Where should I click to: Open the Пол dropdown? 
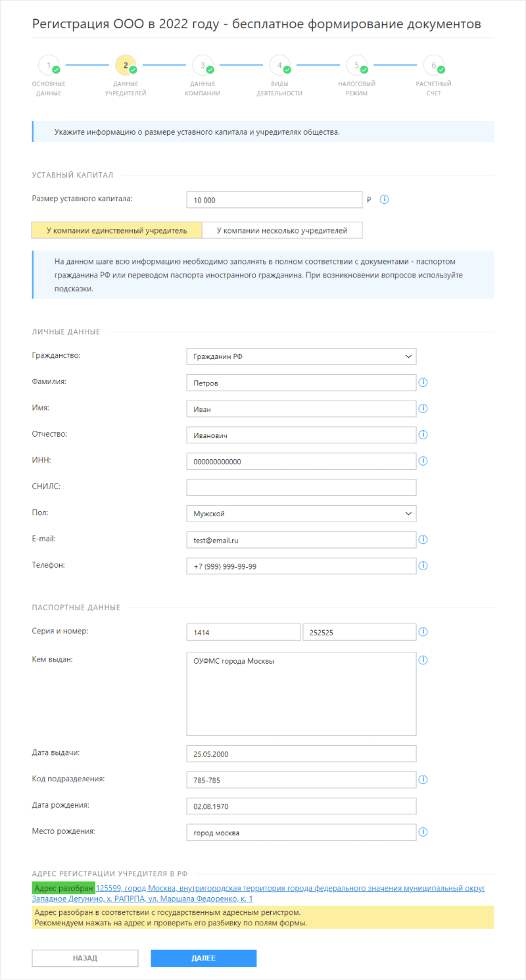(302, 513)
